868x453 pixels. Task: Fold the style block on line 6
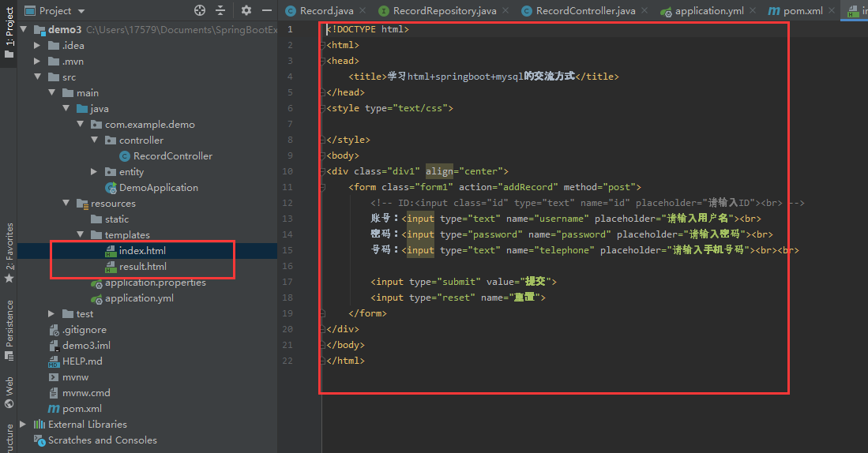click(322, 108)
